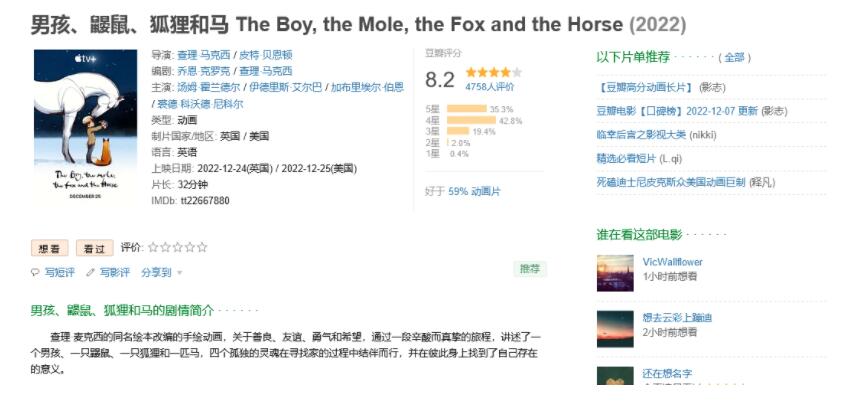Click the 推荐 button
Screen dimensions: 843x409
(x=530, y=269)
